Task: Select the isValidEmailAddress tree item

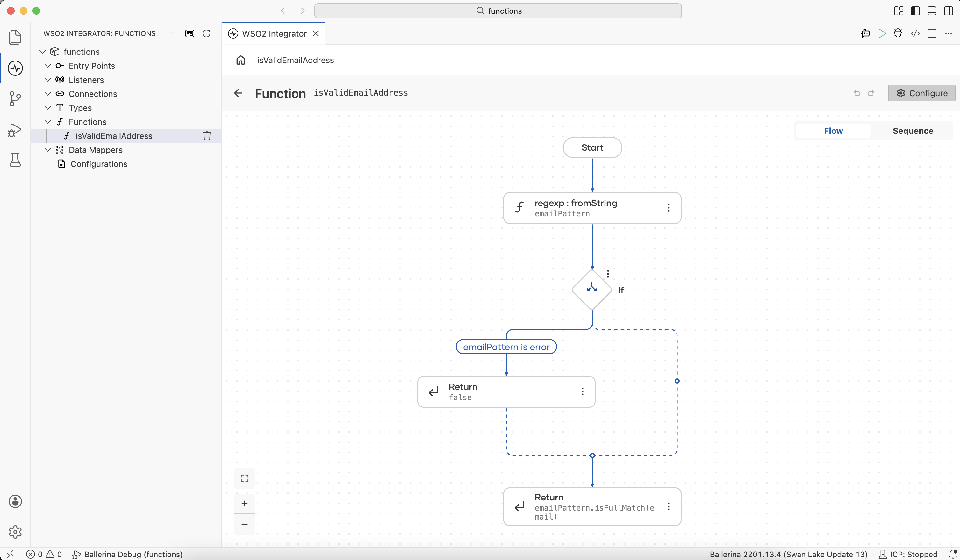Action: 126,136
